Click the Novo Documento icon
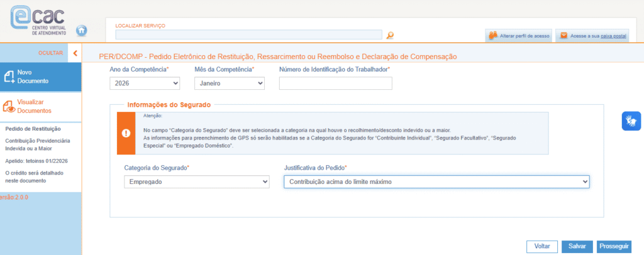Image resolution: width=644 pixels, height=255 pixels. coord(9,77)
